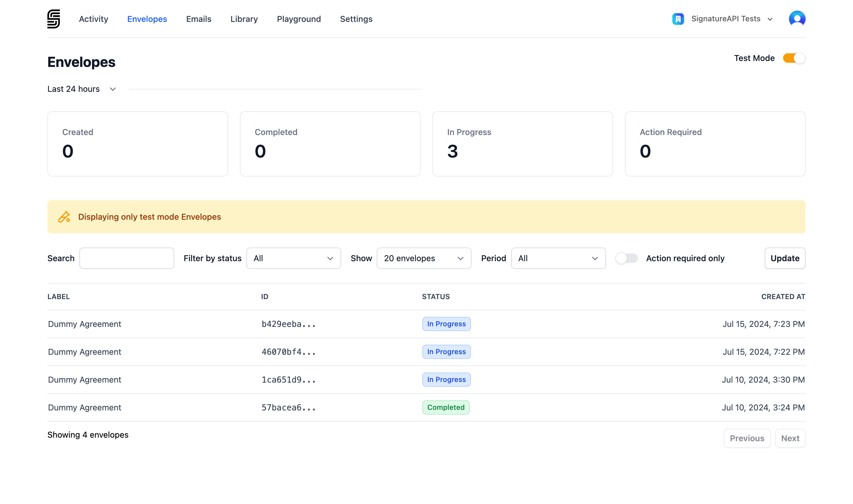The image size is (853, 504).
Task: Open the Filter by status dropdown
Action: (x=294, y=259)
